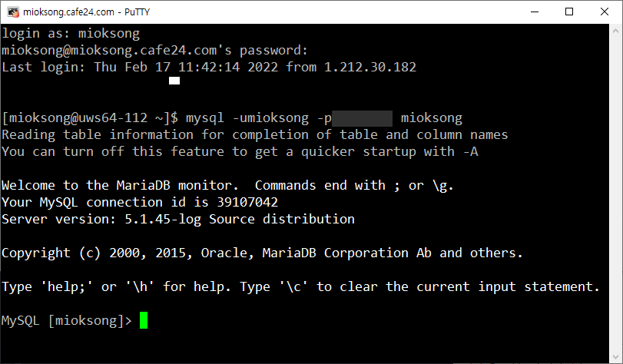Click the MySQL [mioksong]> prompt
This screenshot has height=364, width=623.
(x=67, y=320)
